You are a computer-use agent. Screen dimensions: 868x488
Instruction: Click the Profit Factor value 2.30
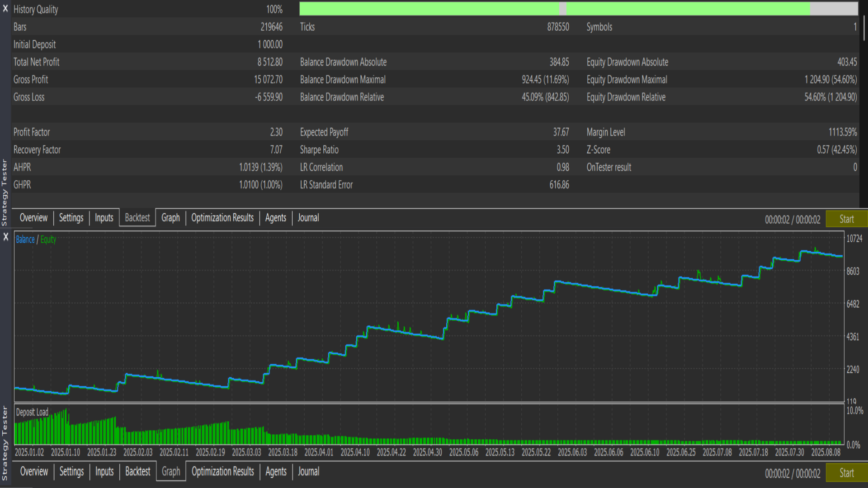click(276, 132)
